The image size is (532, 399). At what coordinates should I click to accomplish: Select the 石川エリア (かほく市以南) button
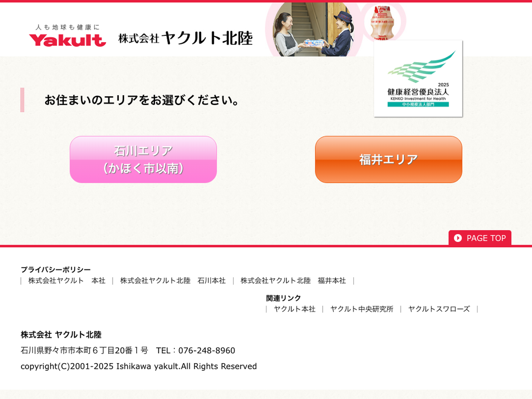click(x=143, y=160)
